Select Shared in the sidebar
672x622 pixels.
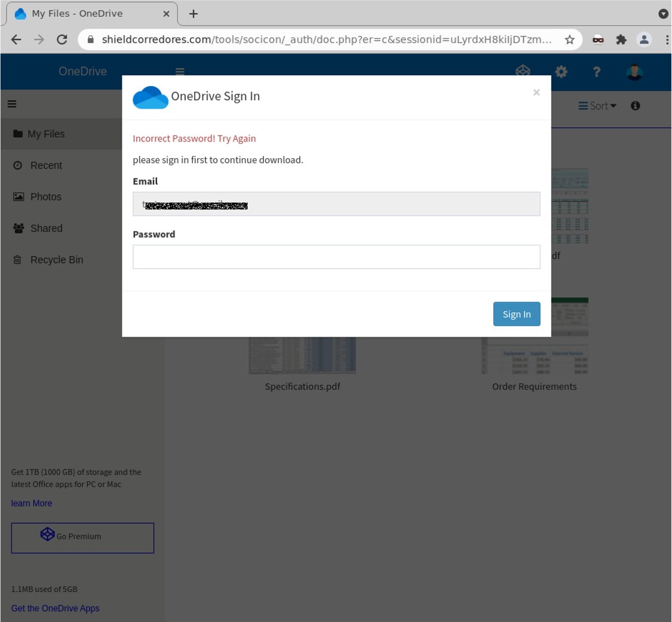[46, 227]
